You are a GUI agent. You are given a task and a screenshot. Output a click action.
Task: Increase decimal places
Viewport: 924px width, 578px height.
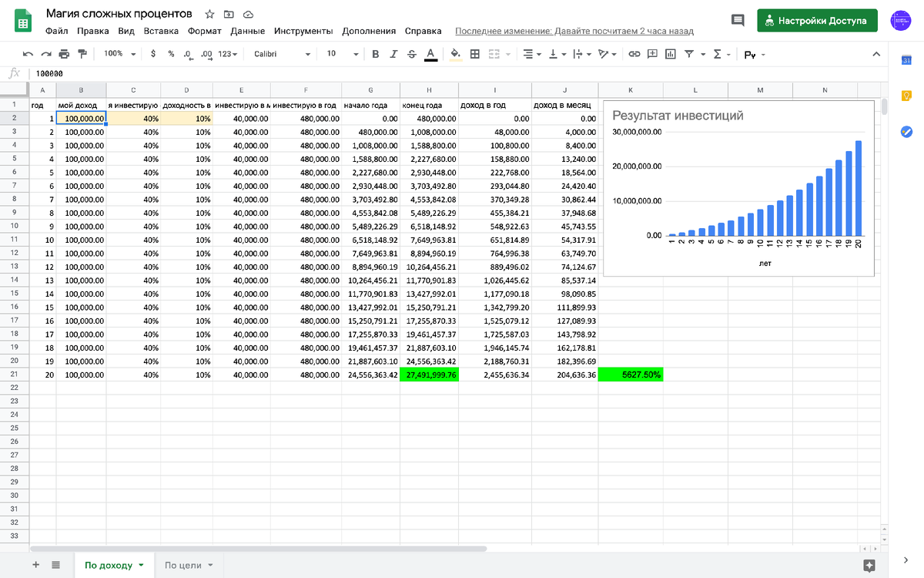[x=206, y=54]
